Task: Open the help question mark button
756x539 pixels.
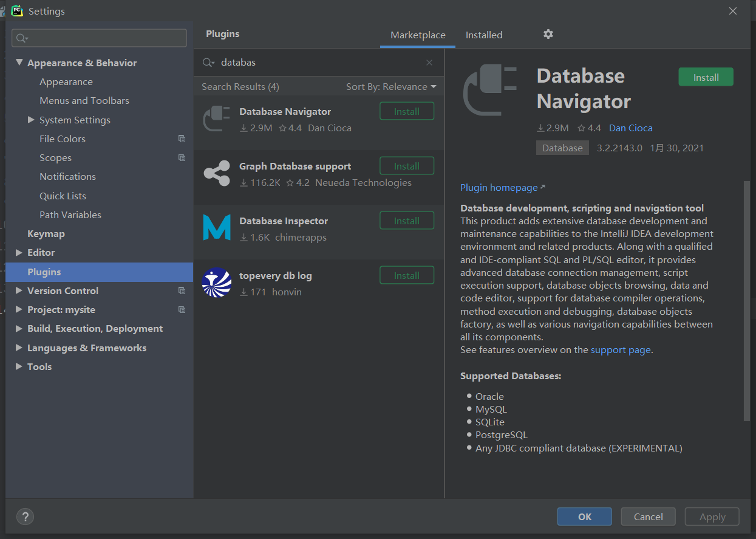Action: click(25, 517)
